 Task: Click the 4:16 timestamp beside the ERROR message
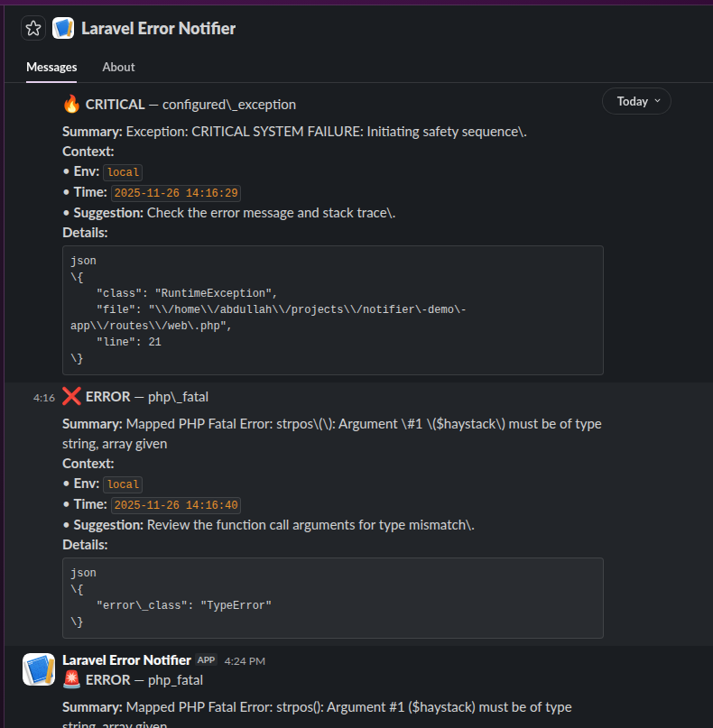pyautogui.click(x=43, y=397)
